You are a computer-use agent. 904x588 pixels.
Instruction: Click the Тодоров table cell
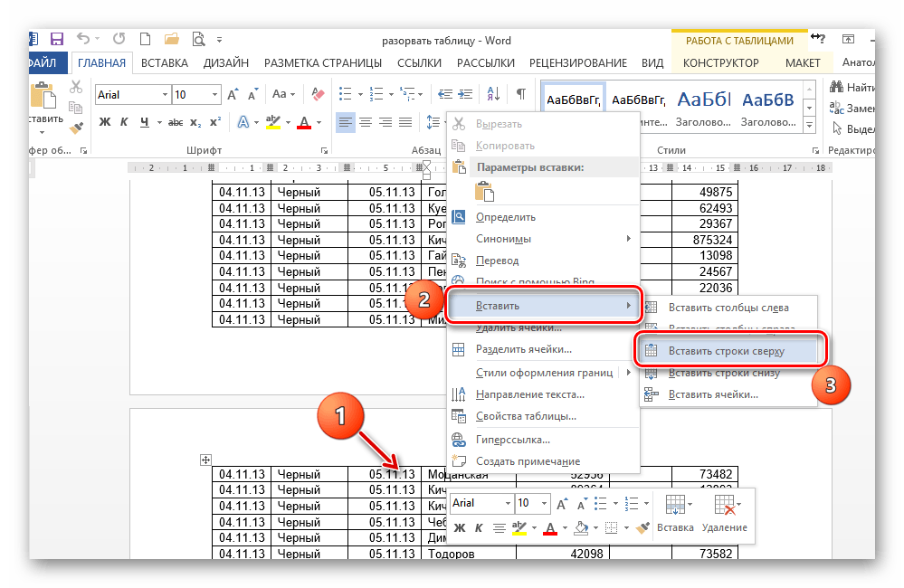(x=469, y=554)
